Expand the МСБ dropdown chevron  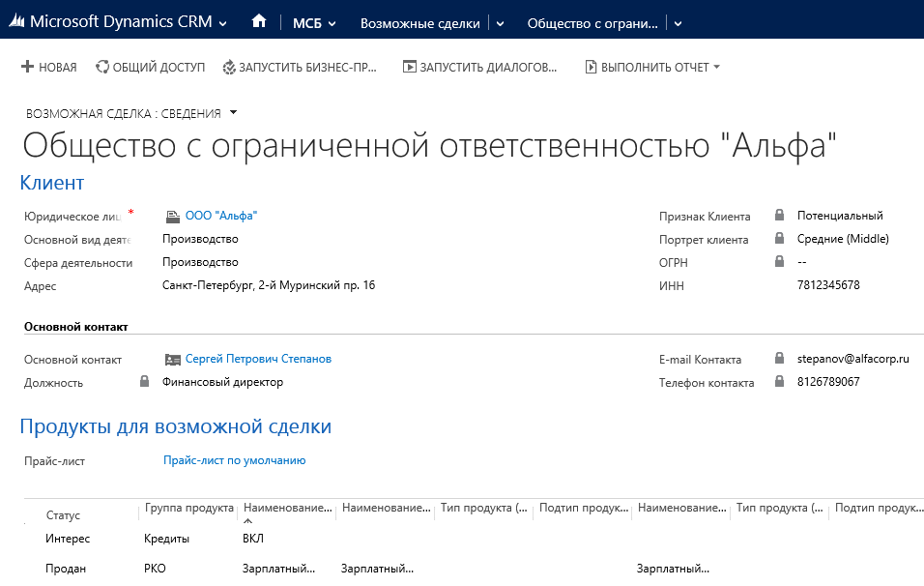tap(332, 24)
